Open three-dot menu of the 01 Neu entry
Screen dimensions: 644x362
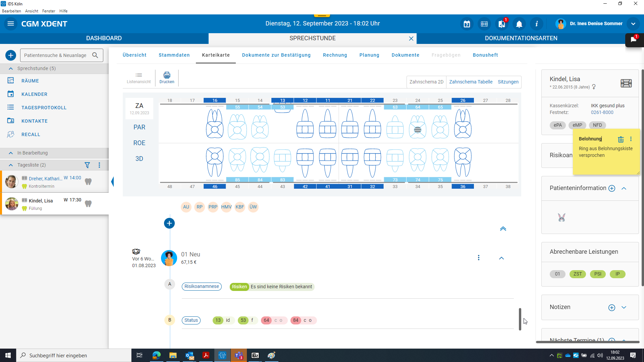coord(479,257)
